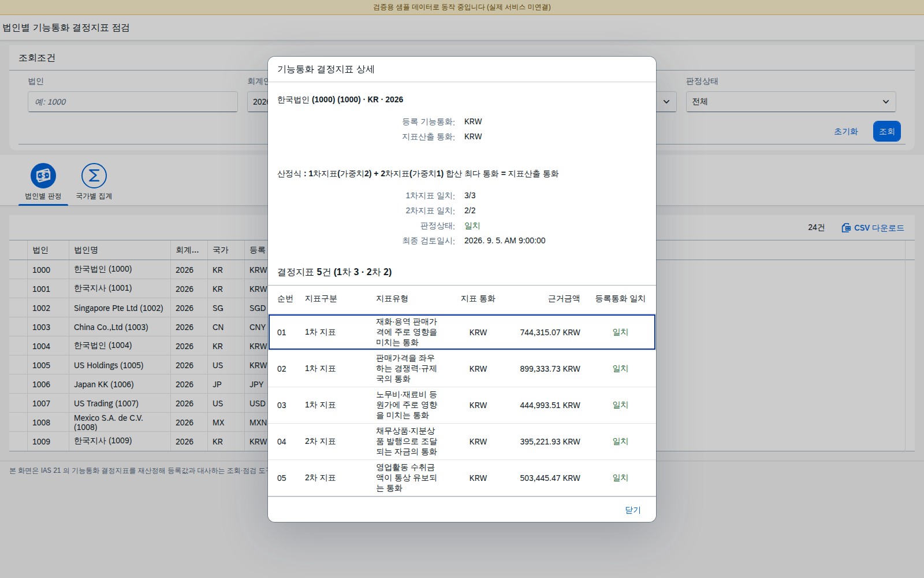This screenshot has width=924, height=578.
Task: Click amount 899,333.73 KRW
Action: (550, 369)
